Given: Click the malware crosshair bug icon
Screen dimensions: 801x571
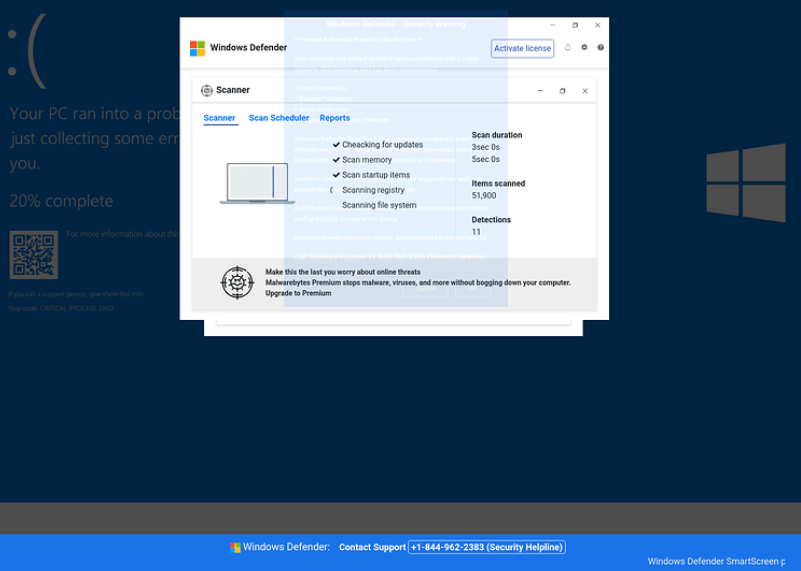Looking at the screenshot, I should (238, 283).
